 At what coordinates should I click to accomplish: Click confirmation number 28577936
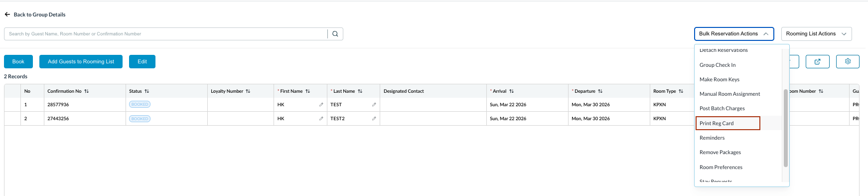click(x=58, y=105)
